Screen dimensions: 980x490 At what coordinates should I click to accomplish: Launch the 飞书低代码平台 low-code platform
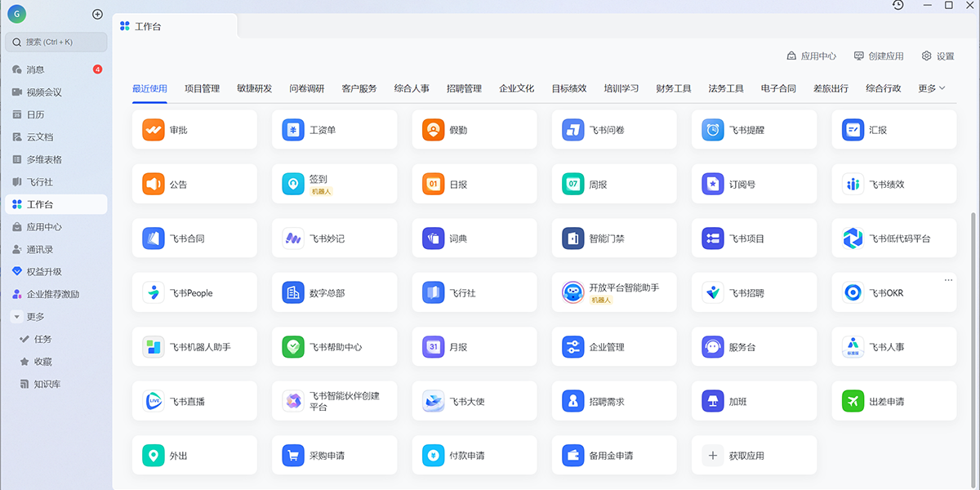tap(893, 238)
